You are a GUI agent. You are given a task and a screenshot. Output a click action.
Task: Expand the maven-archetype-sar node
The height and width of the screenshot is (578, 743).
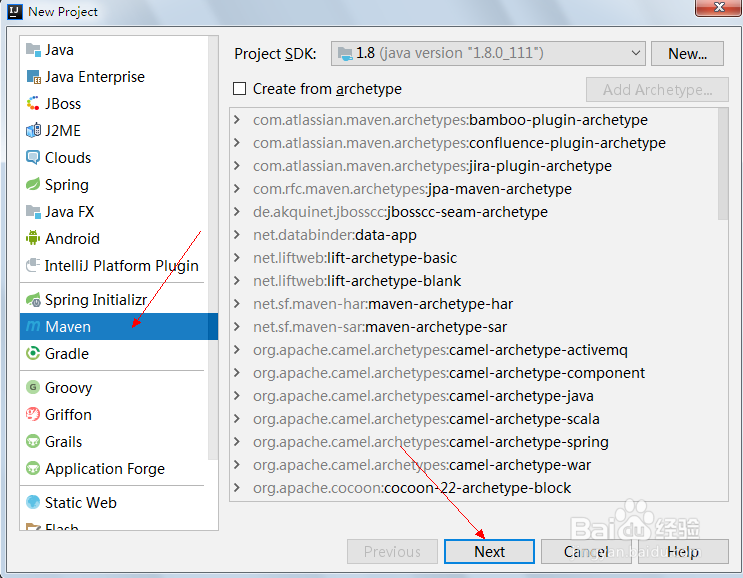tap(237, 326)
